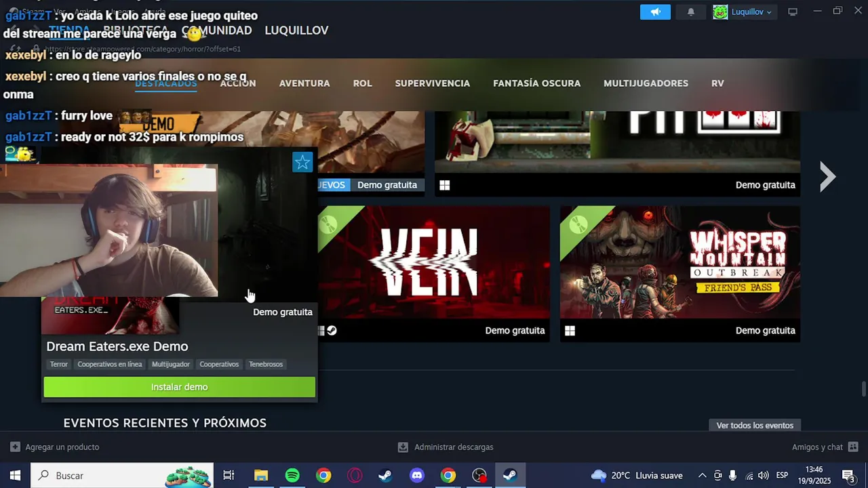
Task: Open the Wi-Fi network tray icon
Action: 749,476
